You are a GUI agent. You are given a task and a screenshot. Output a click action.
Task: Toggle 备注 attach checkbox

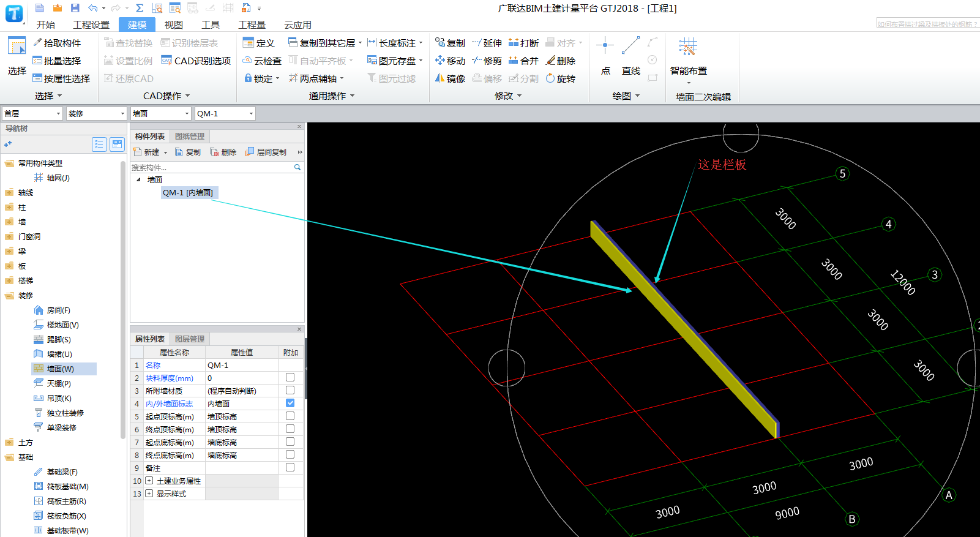(290, 467)
